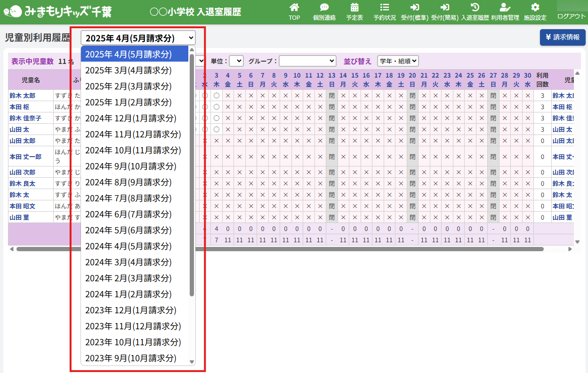Click the 請求情報 button
This screenshot has width=588, height=373.
(x=563, y=38)
